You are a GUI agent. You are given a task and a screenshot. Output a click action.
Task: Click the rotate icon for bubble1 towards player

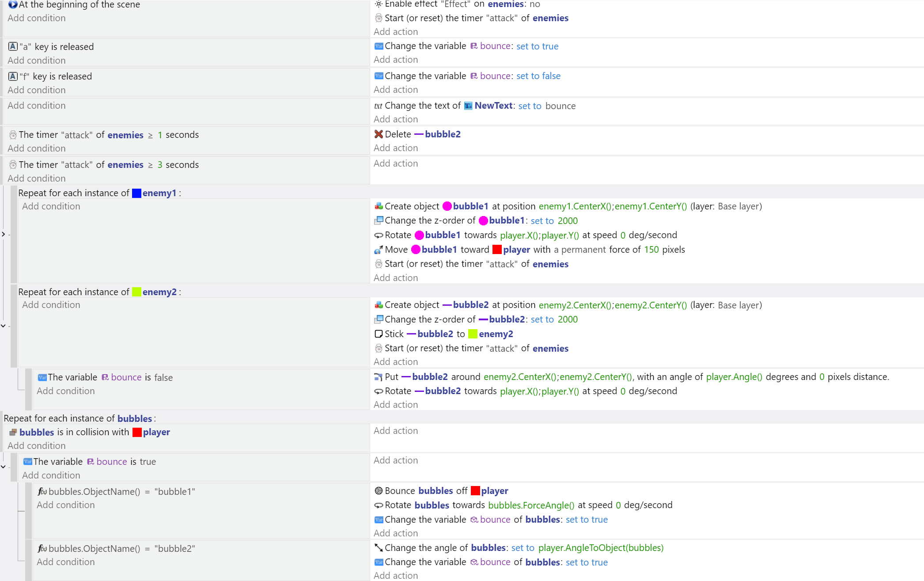click(x=379, y=235)
